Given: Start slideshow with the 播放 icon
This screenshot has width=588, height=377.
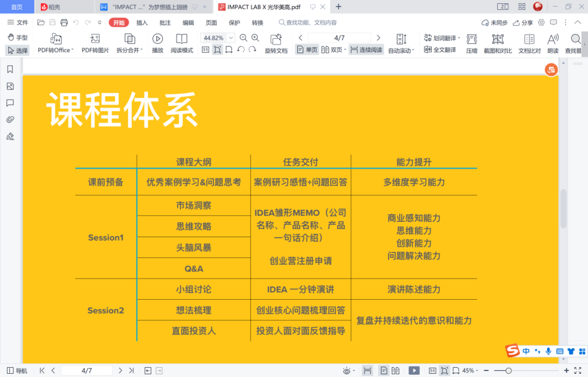Looking at the screenshot, I should [x=157, y=39].
